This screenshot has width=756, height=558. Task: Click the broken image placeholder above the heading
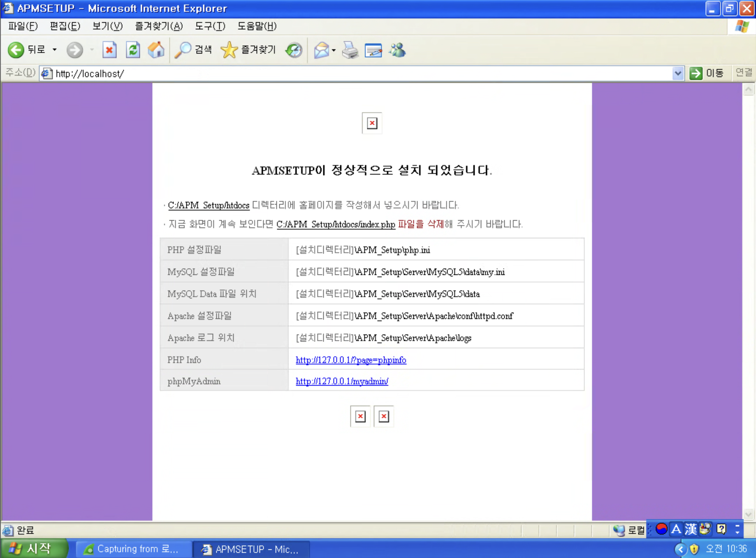[x=372, y=123]
